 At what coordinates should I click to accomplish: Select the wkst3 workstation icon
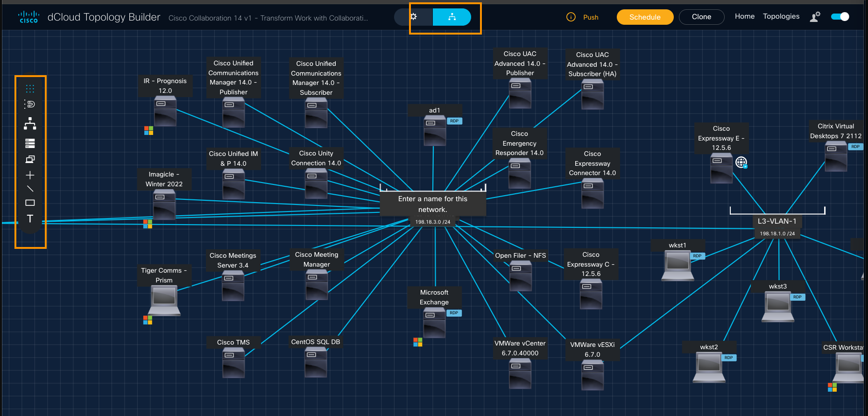(x=778, y=307)
